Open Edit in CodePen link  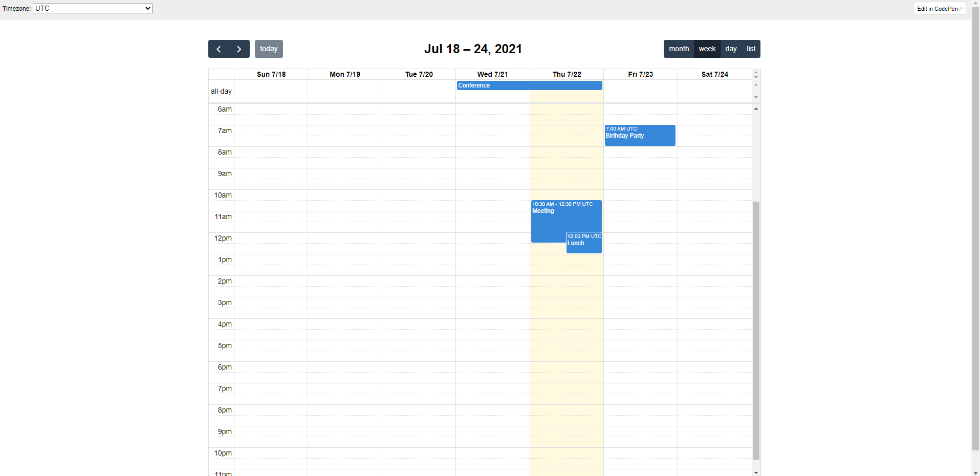[x=939, y=8]
